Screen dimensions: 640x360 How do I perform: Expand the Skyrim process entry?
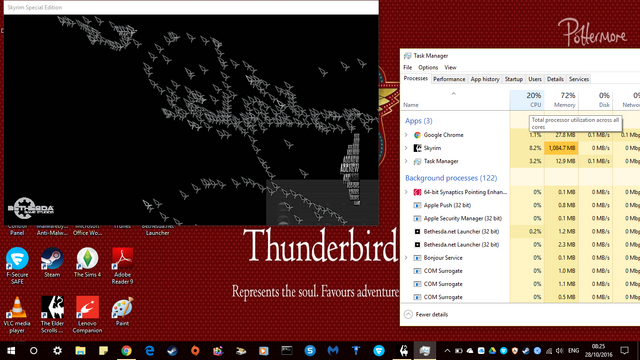click(x=406, y=148)
